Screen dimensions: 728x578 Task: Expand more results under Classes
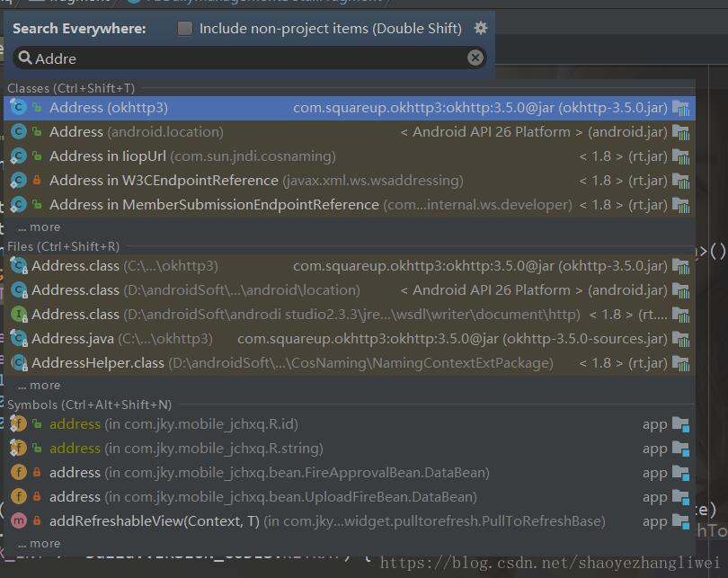(x=39, y=227)
